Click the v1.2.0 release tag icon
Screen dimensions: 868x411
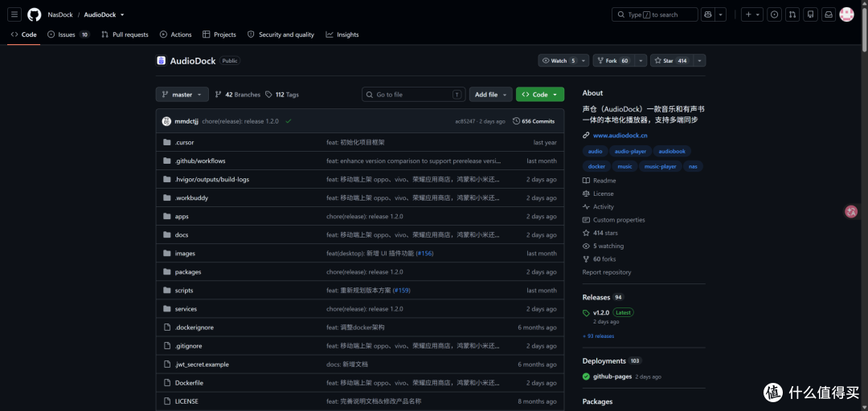pyautogui.click(x=586, y=313)
